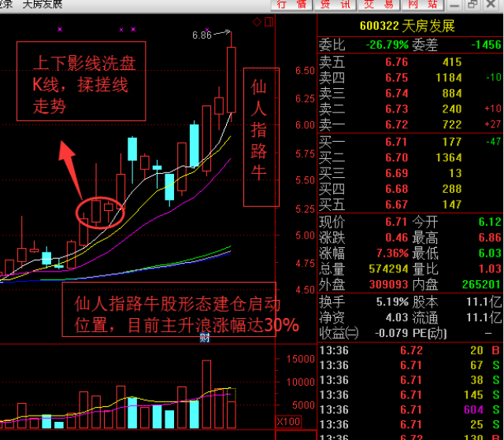Open the 资讯 news menu button

pos(335,5)
